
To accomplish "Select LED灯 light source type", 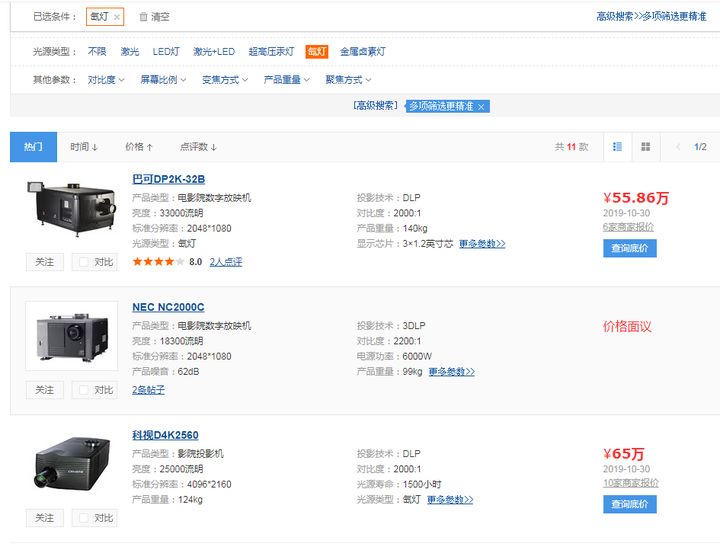I will click(166, 51).
